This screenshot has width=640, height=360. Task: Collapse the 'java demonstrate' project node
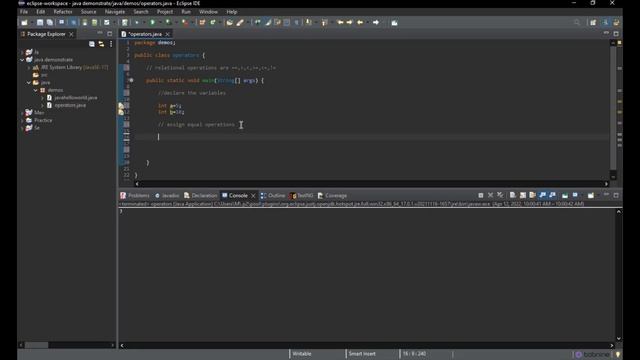(x=22, y=60)
